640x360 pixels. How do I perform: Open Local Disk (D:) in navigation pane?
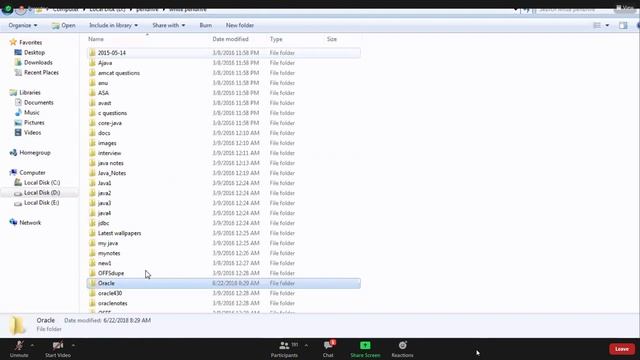click(37, 193)
